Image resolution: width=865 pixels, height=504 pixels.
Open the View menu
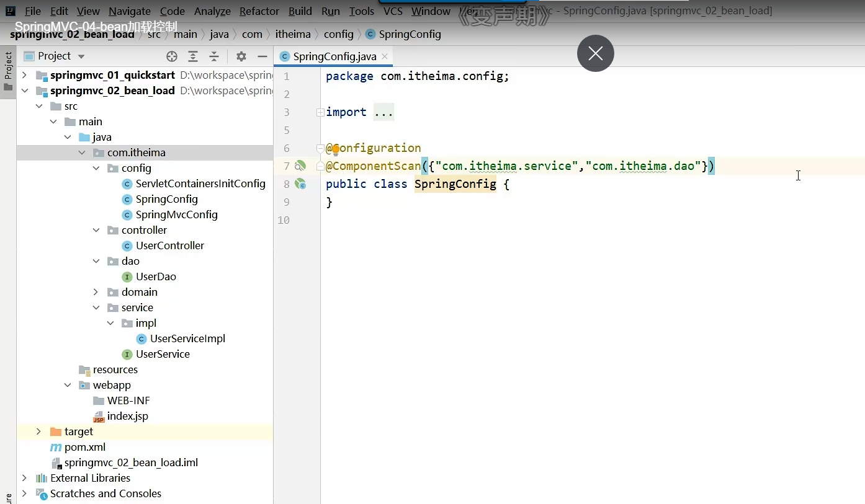pos(88,11)
